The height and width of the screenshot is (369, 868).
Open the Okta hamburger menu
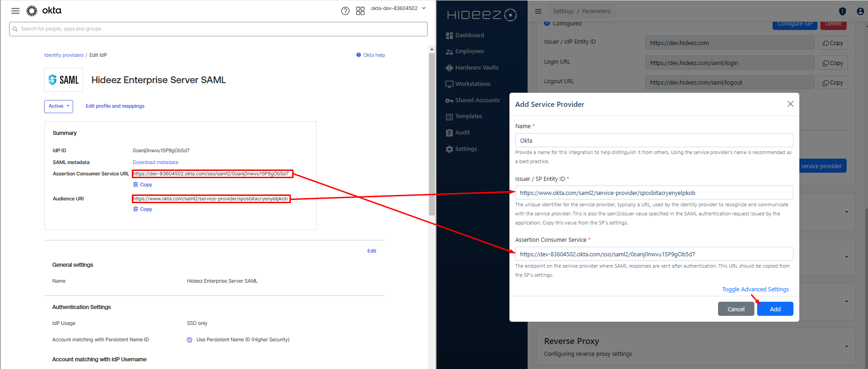point(15,11)
